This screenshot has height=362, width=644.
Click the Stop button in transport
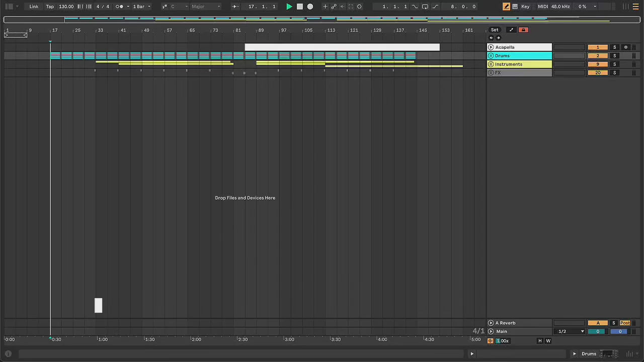click(300, 7)
